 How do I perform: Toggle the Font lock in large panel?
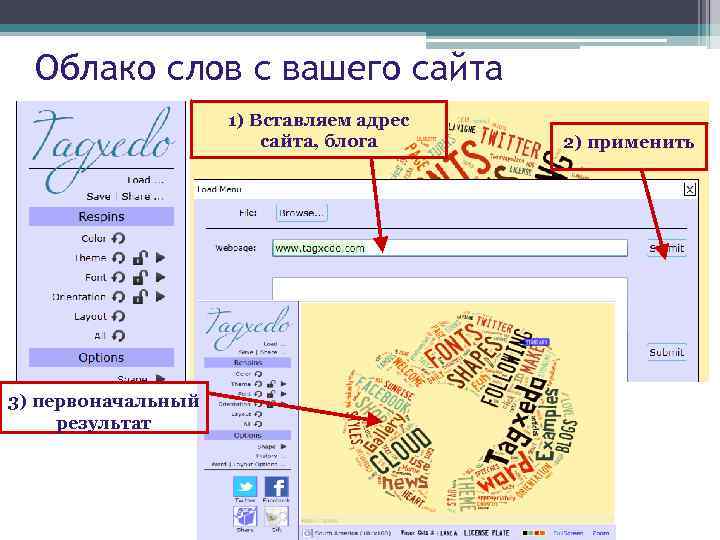(140, 277)
